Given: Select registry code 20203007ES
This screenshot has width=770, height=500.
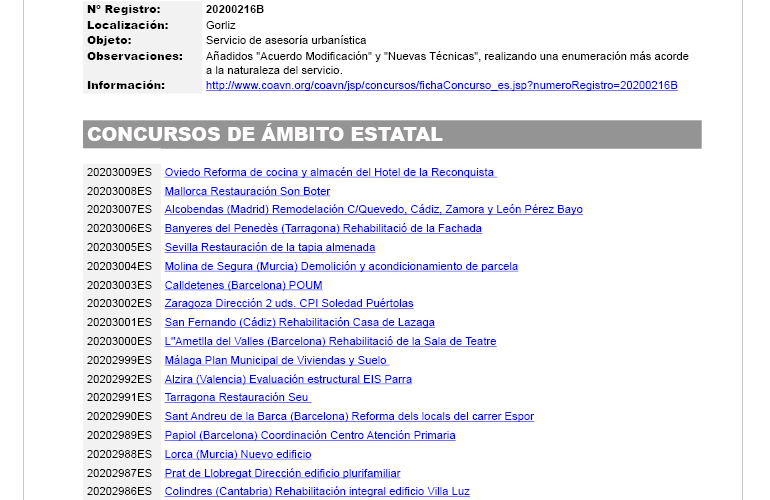Looking at the screenshot, I should point(119,209).
